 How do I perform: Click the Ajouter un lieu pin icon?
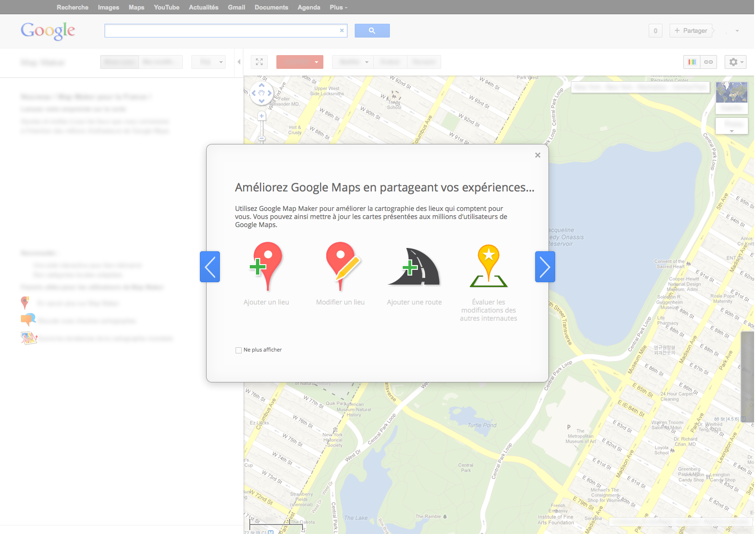266,266
